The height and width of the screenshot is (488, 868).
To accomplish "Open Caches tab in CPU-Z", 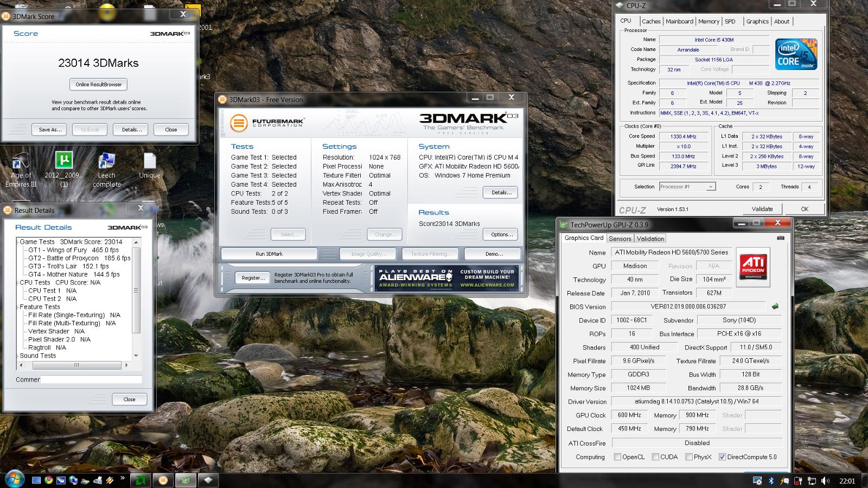I will point(651,22).
